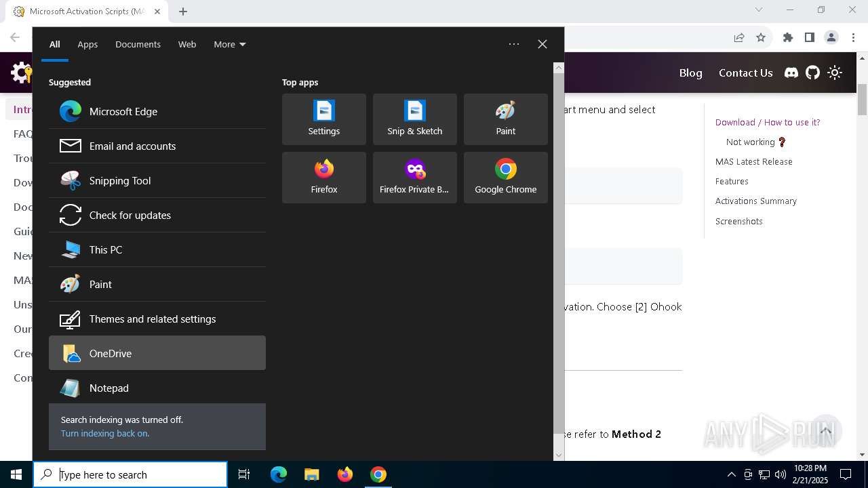
Task: Show hidden system tray icons
Action: click(x=731, y=474)
